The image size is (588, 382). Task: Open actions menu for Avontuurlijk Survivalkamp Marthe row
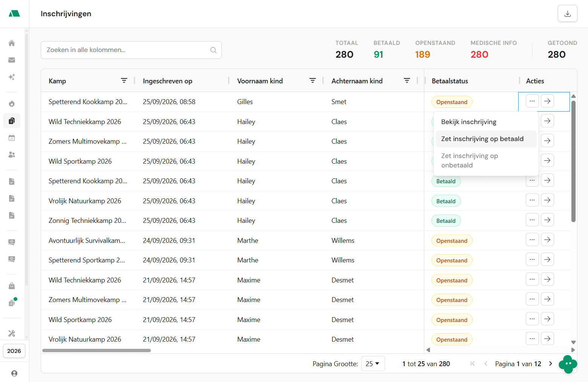click(x=532, y=240)
